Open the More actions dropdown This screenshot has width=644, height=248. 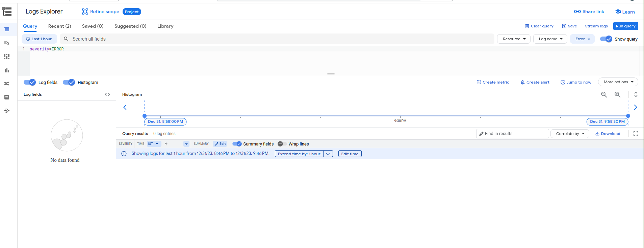coord(618,82)
